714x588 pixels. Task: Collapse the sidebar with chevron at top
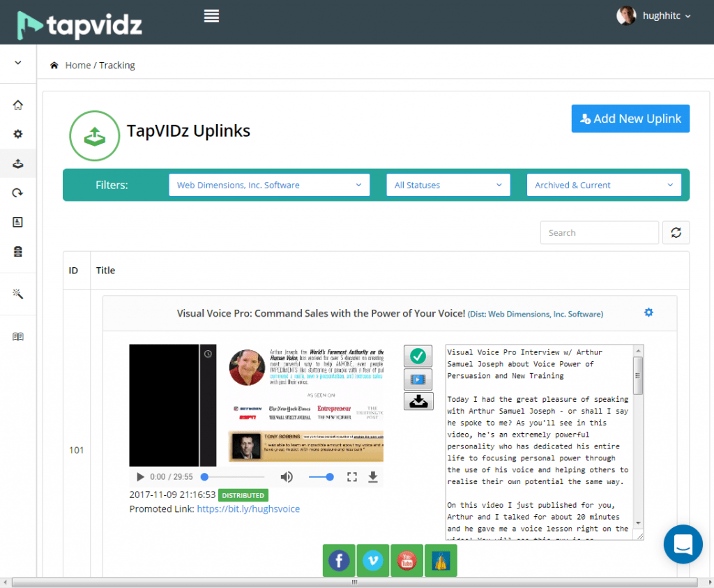coord(17,63)
